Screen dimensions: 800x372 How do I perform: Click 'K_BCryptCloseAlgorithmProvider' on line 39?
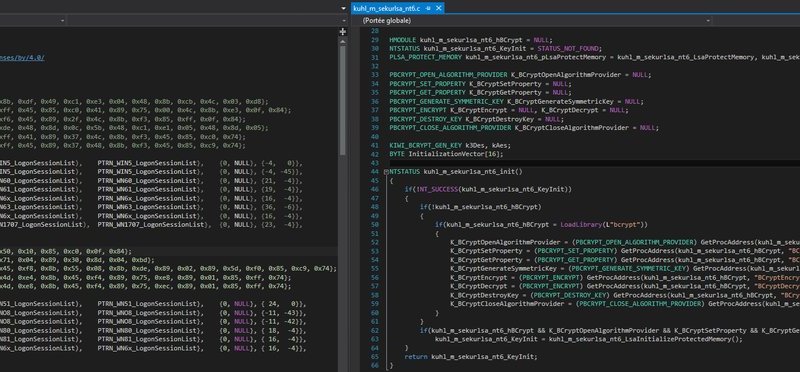571,128
